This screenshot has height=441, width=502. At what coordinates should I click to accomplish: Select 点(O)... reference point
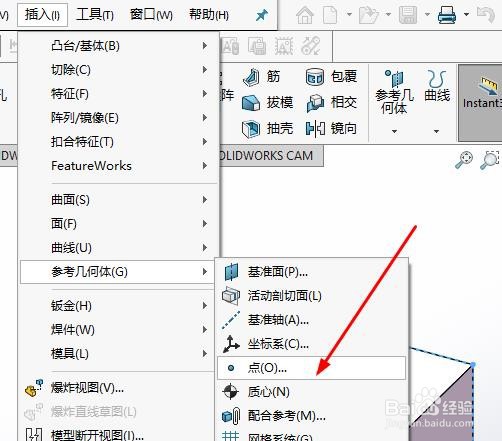(311, 368)
